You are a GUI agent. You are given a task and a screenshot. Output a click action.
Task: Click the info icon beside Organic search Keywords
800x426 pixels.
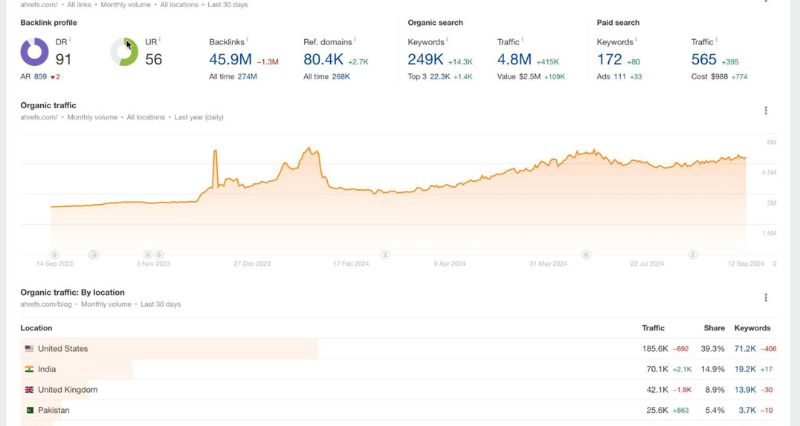[447, 39]
